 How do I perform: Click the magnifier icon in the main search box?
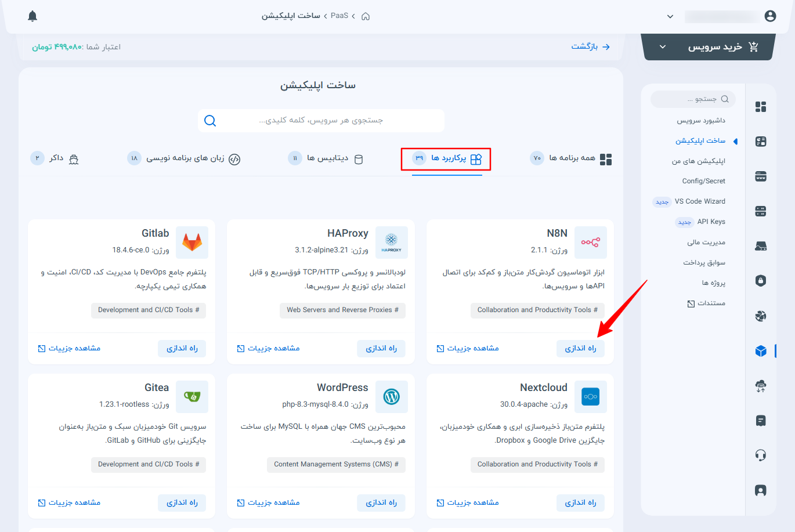[x=210, y=121]
